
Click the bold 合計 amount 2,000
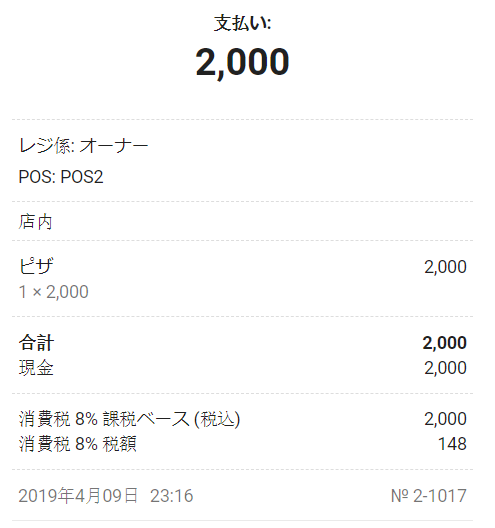444,343
